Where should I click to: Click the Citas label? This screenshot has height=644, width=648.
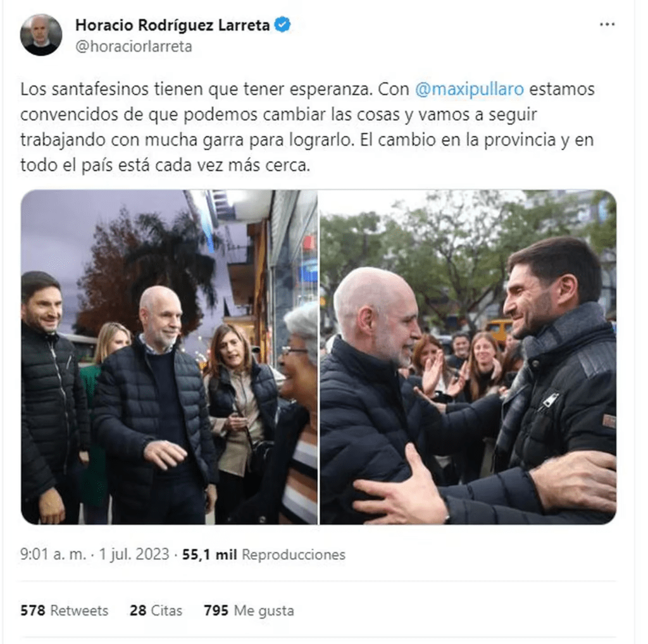click(x=166, y=610)
